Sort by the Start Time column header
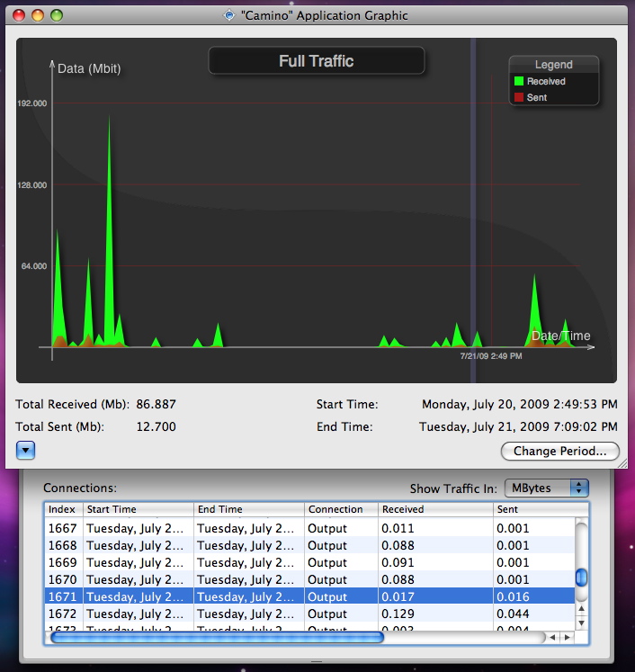Screen dimensions: 635x672 [138, 509]
